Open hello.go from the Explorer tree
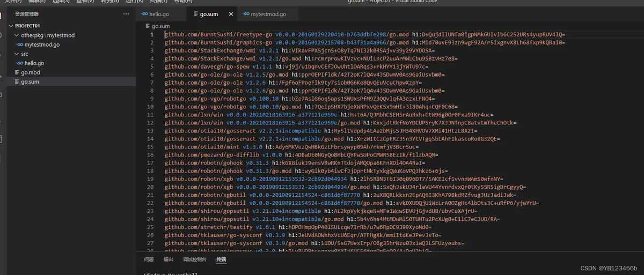The image size is (644, 275). pos(34,63)
